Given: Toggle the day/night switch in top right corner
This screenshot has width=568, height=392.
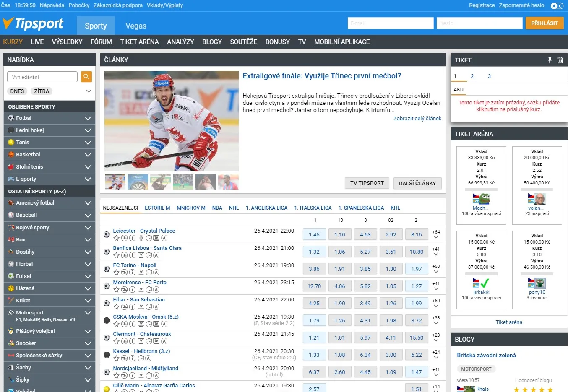Looking at the screenshot, I should point(557,6).
